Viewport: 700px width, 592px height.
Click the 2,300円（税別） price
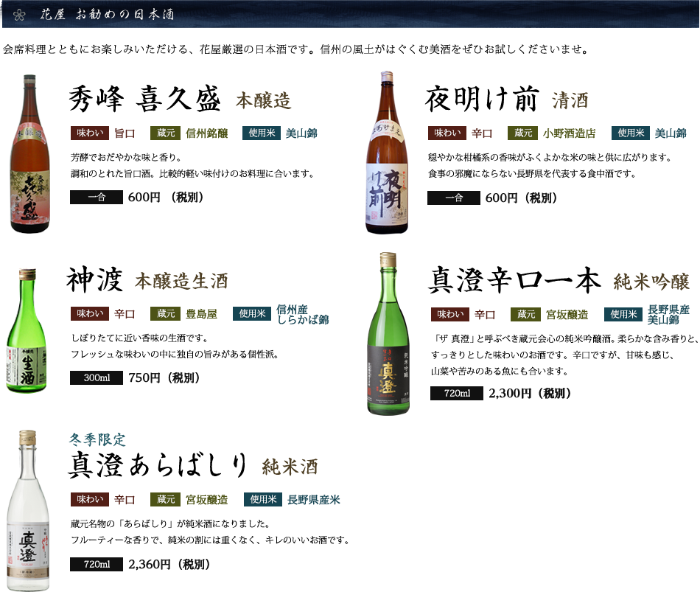(x=530, y=394)
